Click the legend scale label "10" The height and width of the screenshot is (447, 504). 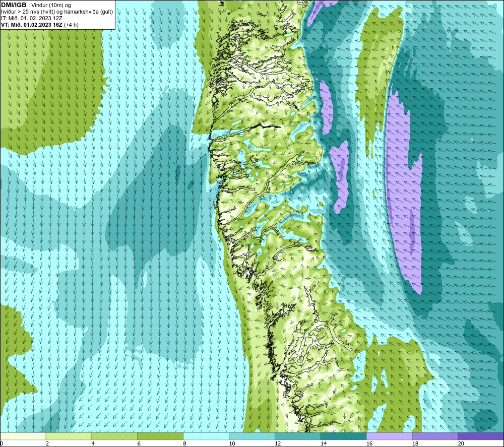[x=232, y=443]
